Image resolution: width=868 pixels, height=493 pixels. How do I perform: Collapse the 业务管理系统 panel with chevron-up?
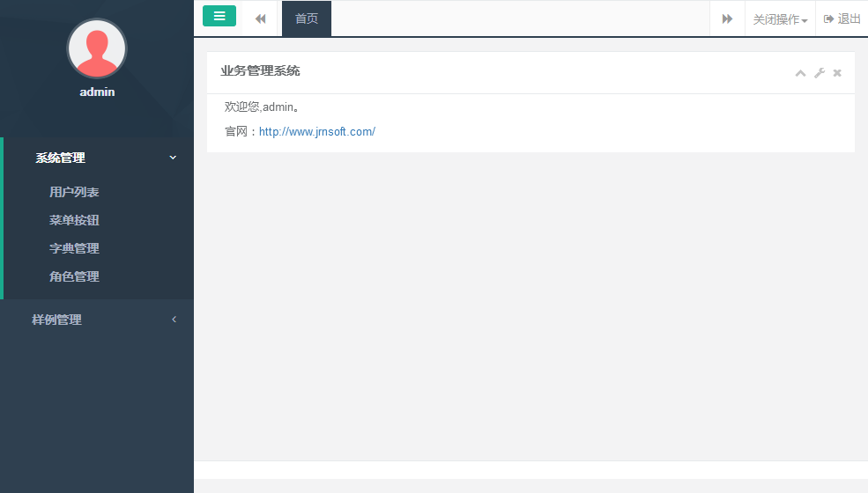pyautogui.click(x=800, y=73)
